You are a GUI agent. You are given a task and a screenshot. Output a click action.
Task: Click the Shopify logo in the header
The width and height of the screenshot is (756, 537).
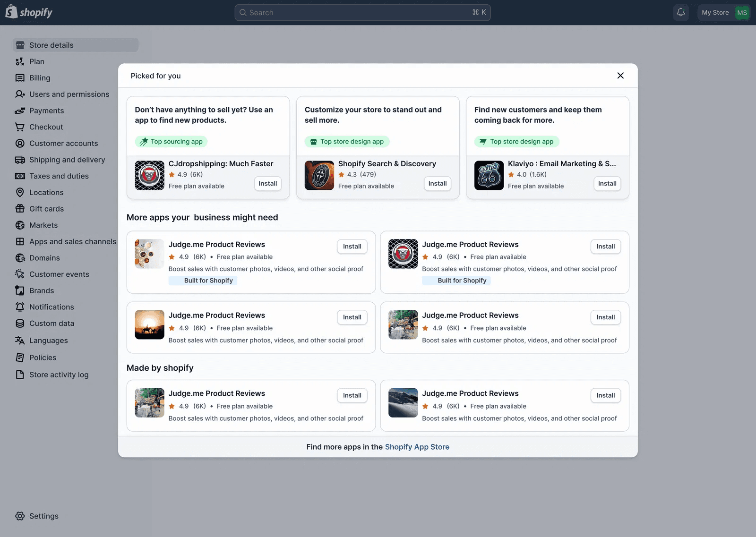pyautogui.click(x=29, y=12)
